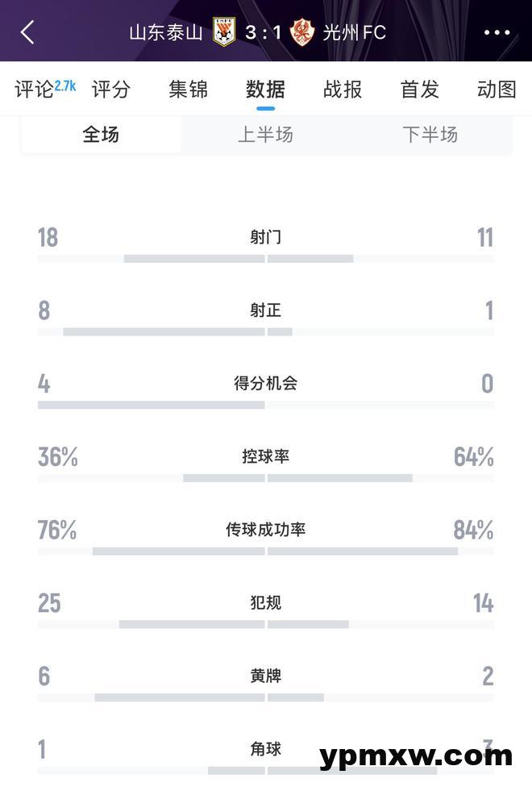
Task: Switch to the 评分 ratings tab
Action: pos(110,89)
